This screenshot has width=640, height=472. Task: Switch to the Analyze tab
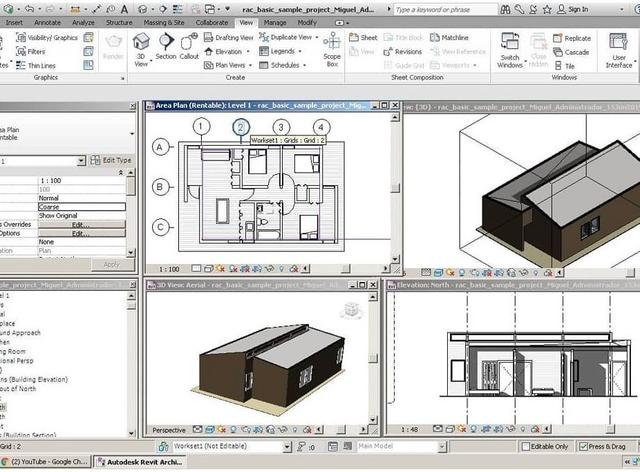(x=83, y=22)
